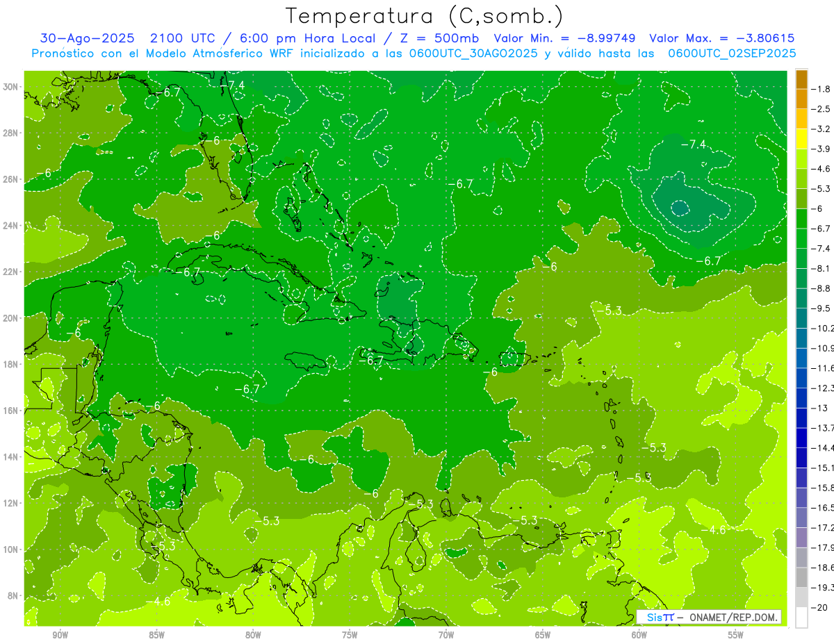The height and width of the screenshot is (644, 834).
Task: Click the colorbar label -3.9
Action: point(821,149)
